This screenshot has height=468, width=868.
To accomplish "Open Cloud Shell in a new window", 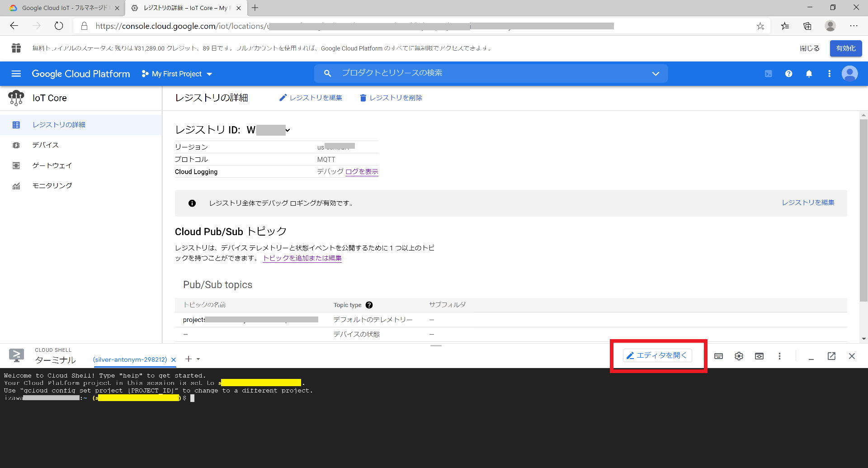I will coord(831,356).
